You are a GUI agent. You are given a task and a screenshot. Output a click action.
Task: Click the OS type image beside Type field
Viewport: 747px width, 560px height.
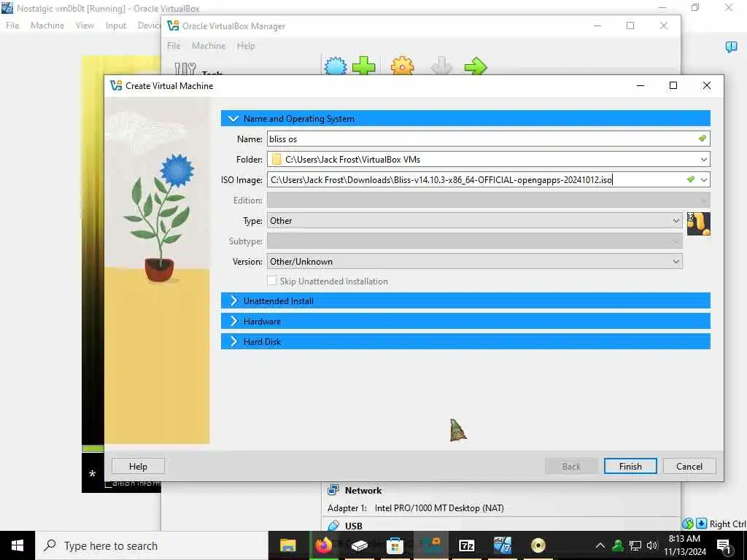pyautogui.click(x=698, y=224)
